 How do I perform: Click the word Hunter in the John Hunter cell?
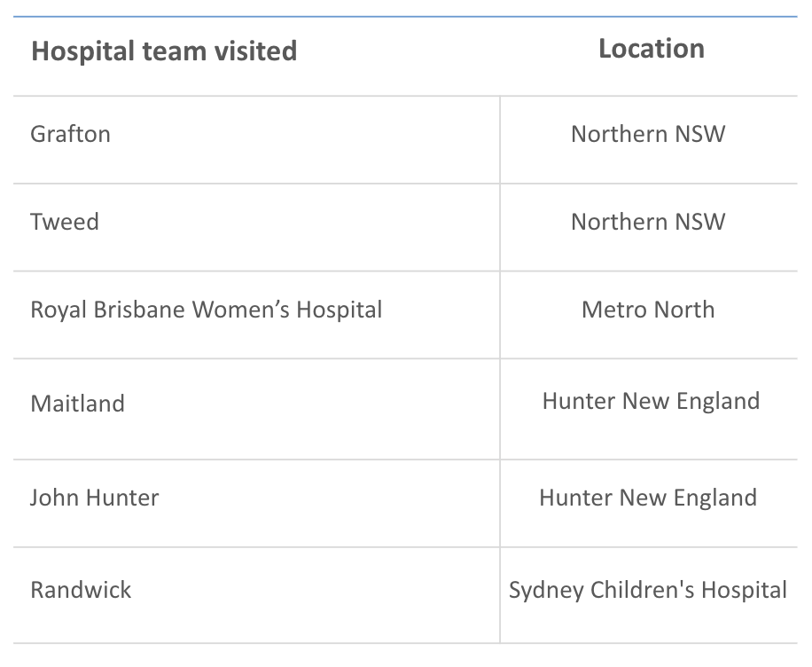click(122, 498)
